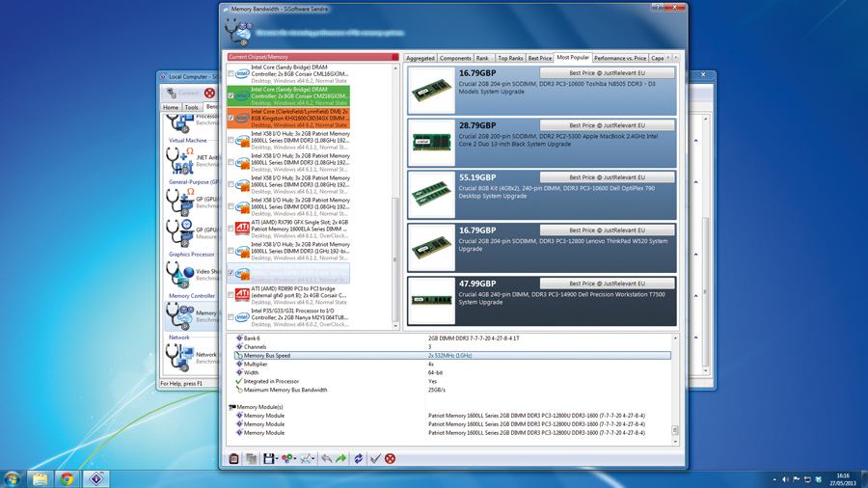The image size is (868, 488).
Task: Click Best Price button for 47.99GBP item
Action: tap(607, 284)
